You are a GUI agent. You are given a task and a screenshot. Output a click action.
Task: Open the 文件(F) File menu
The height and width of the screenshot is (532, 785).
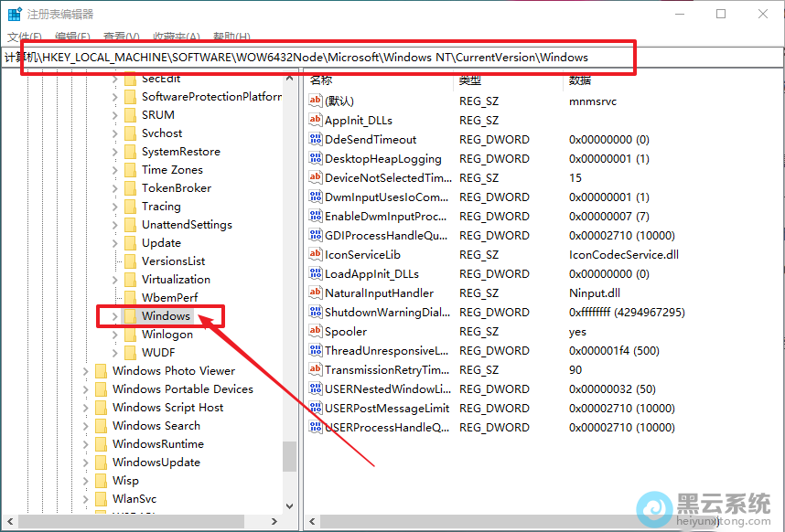tap(27, 37)
